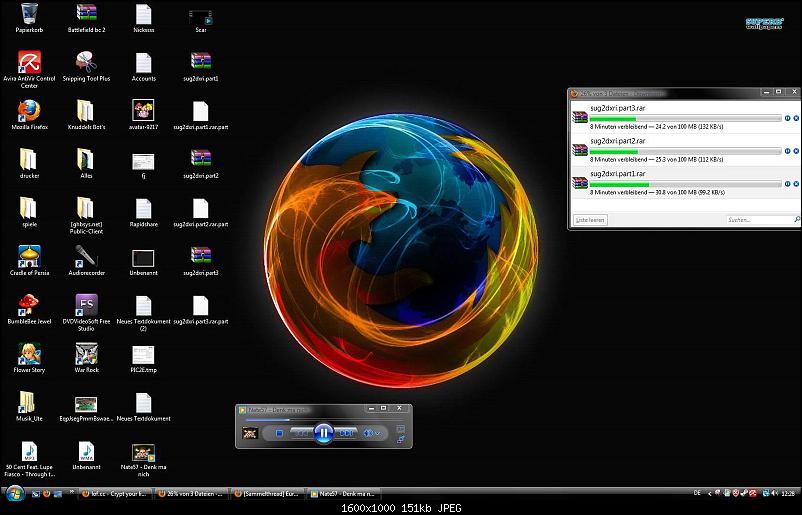Select the sug2dxri.part2.rar.part file on desktop
The image size is (802, 515).
click(200, 212)
